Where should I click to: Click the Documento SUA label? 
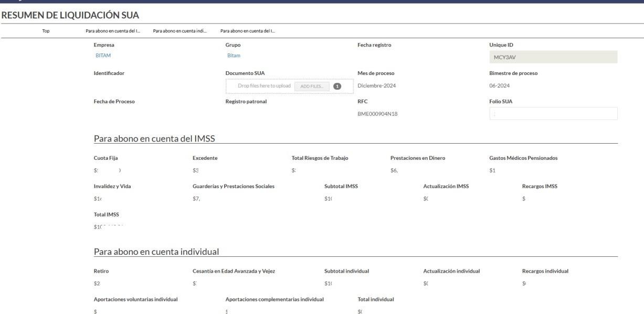point(246,73)
